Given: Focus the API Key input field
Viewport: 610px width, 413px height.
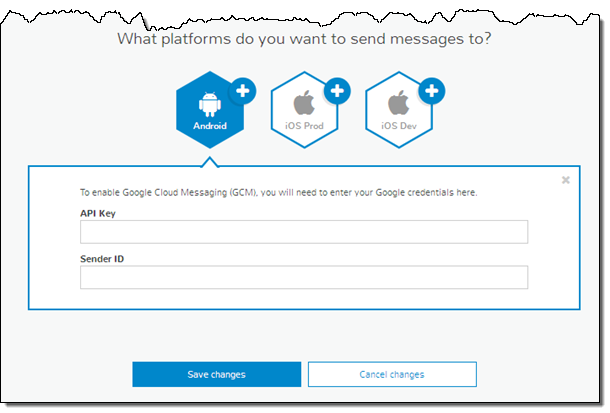Looking at the screenshot, I should [303, 232].
